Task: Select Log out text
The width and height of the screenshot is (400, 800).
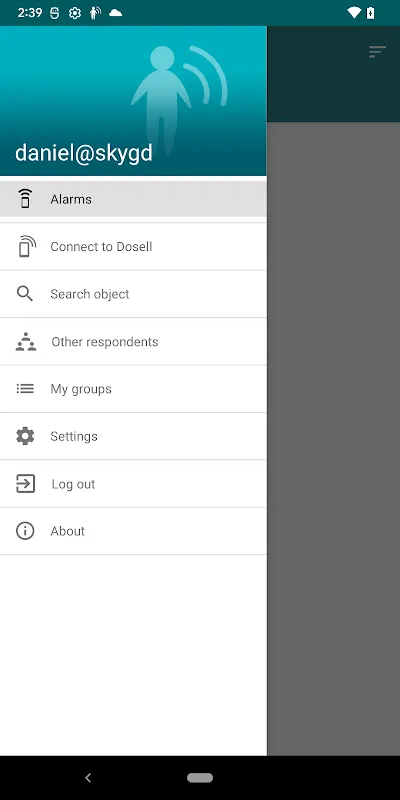Action: [x=73, y=484]
